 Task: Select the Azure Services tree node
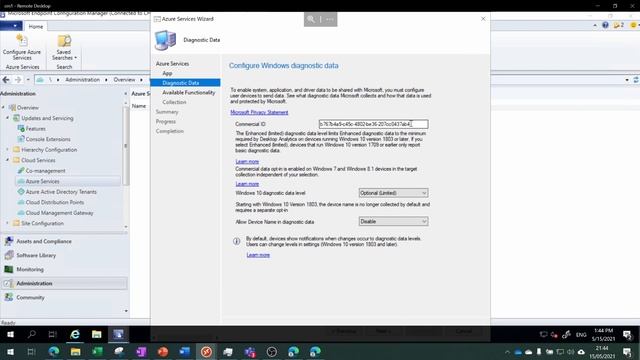[x=42, y=181]
